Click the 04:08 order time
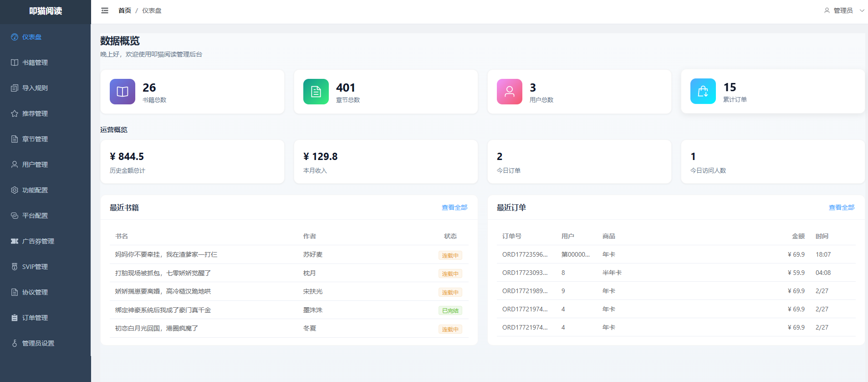The height and width of the screenshot is (382, 868). 823,273
